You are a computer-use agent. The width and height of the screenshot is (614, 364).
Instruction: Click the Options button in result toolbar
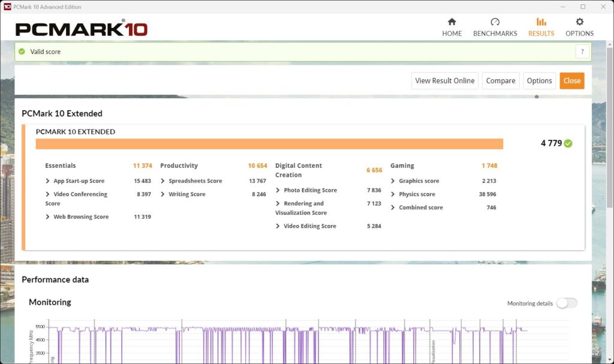(x=539, y=81)
